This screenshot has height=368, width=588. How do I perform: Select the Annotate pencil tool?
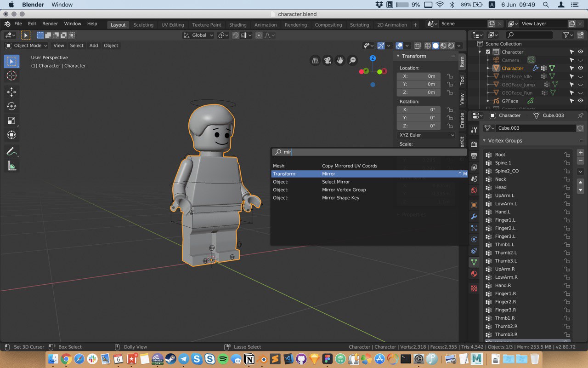point(12,151)
